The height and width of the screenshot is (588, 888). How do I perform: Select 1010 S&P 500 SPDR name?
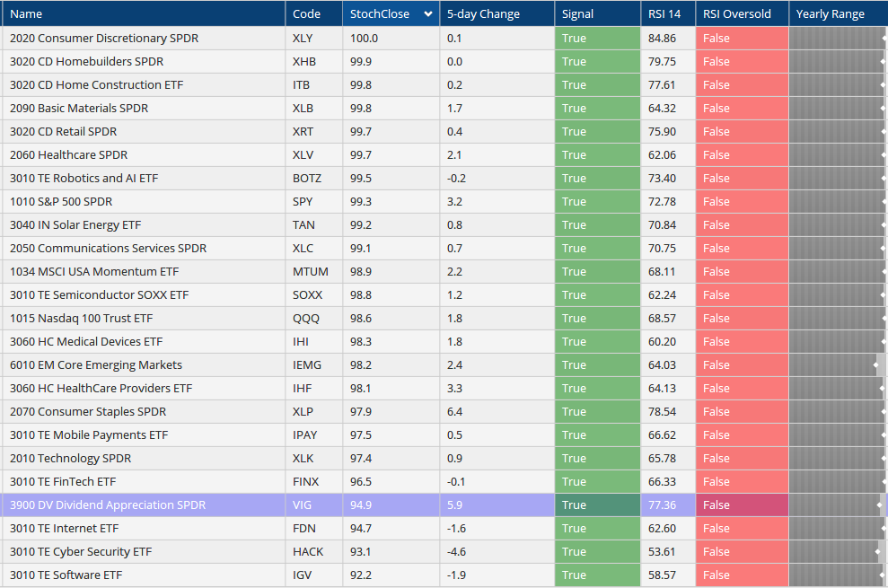point(61,201)
